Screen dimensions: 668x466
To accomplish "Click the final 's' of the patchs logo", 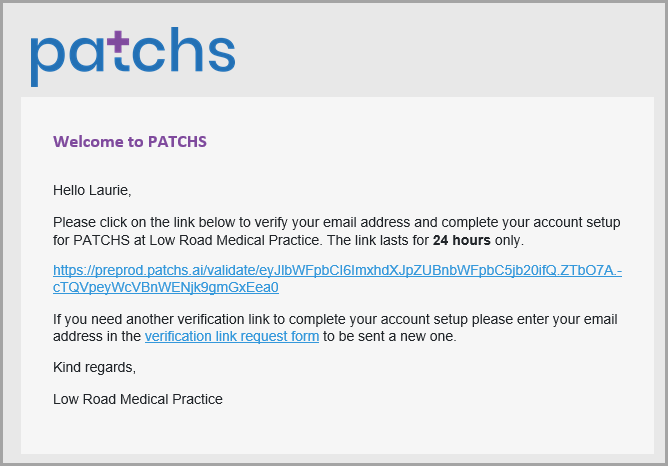I will [x=222, y=54].
